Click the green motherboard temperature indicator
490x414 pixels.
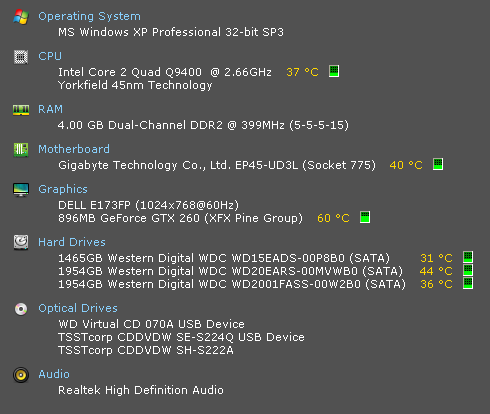click(438, 164)
